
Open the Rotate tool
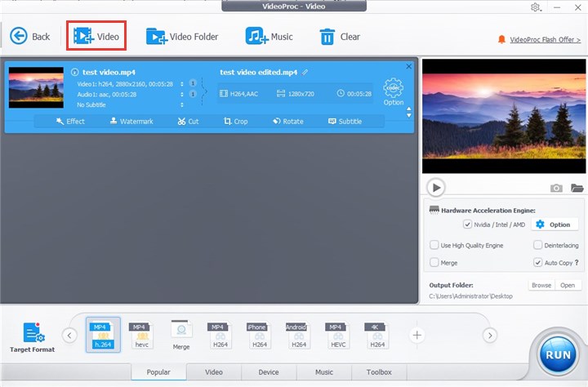pos(288,121)
